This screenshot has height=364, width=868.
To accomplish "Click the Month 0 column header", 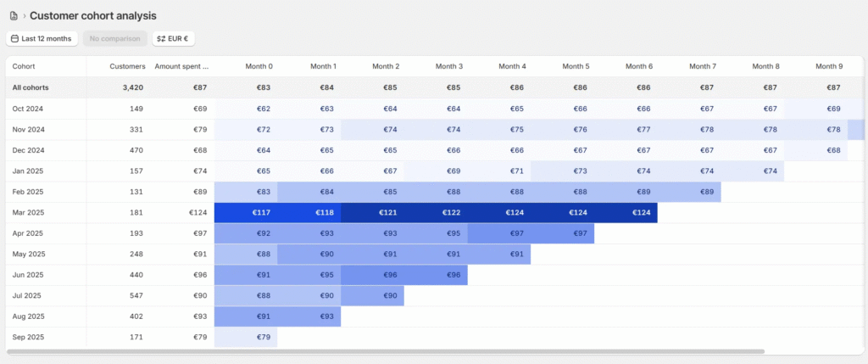I will pyautogui.click(x=259, y=66).
